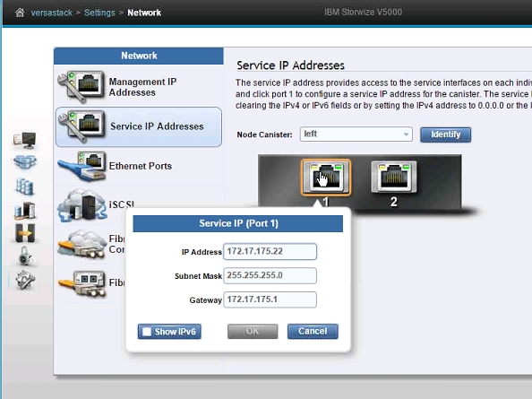Select Ethernet port 1 on canister
This screenshot has width=532, height=399.
coord(326,178)
